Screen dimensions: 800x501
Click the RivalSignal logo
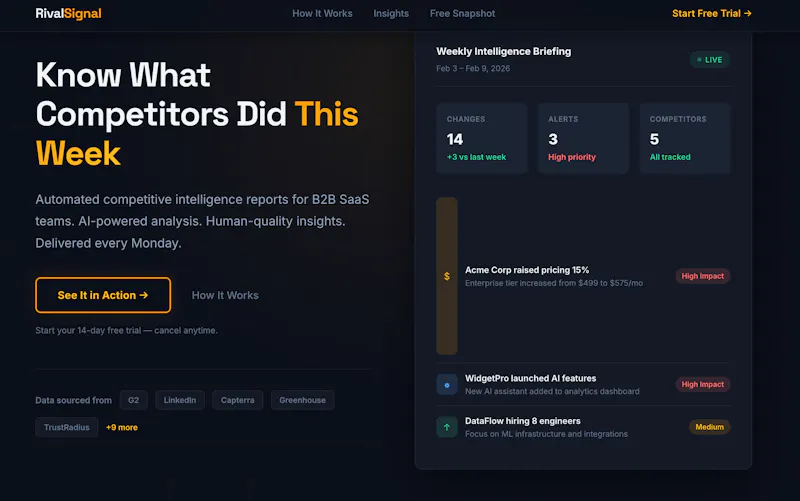point(68,14)
